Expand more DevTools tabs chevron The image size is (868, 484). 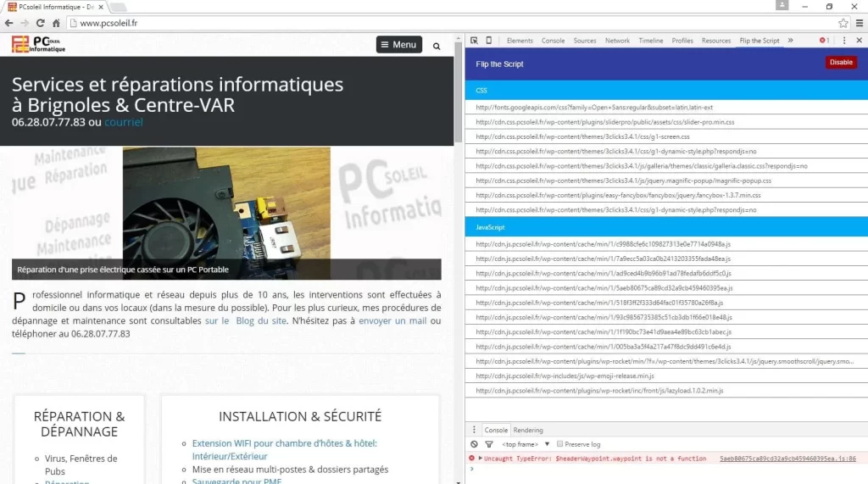tap(790, 41)
